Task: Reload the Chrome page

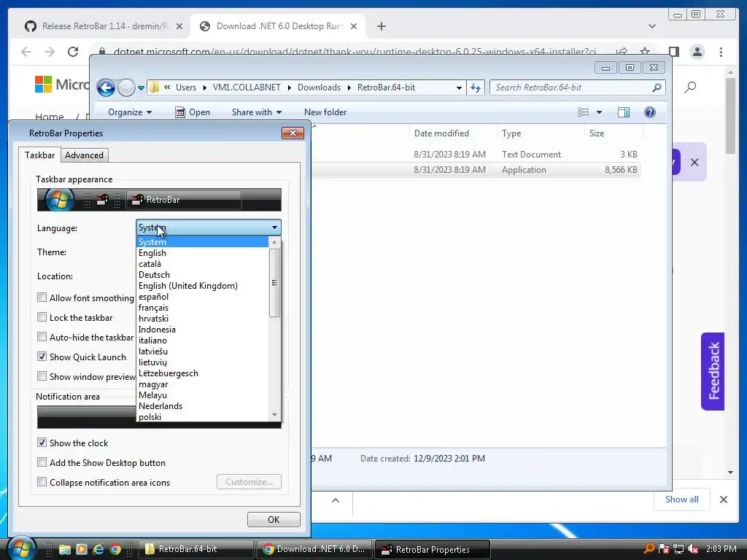Action: point(73,52)
